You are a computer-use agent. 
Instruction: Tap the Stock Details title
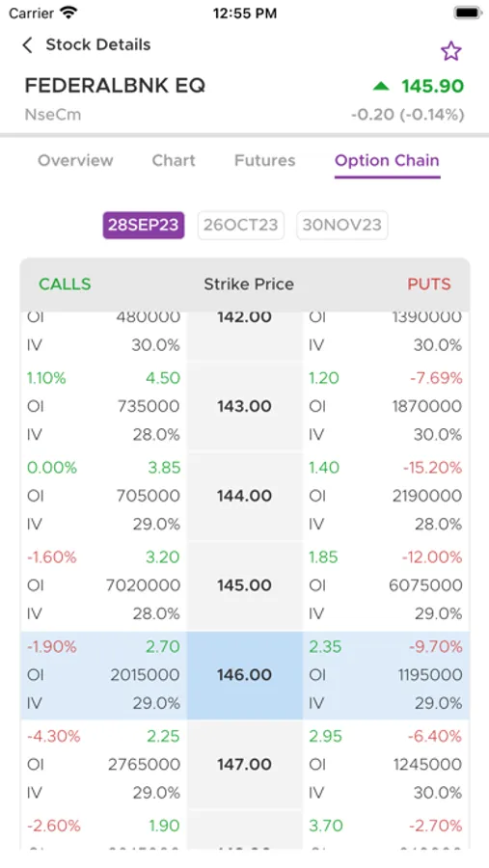(x=98, y=44)
